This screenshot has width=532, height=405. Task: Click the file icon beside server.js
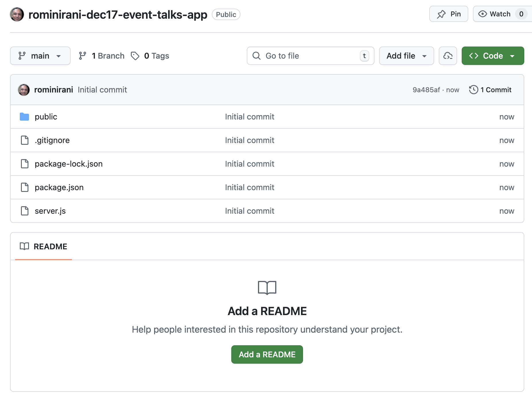point(25,211)
